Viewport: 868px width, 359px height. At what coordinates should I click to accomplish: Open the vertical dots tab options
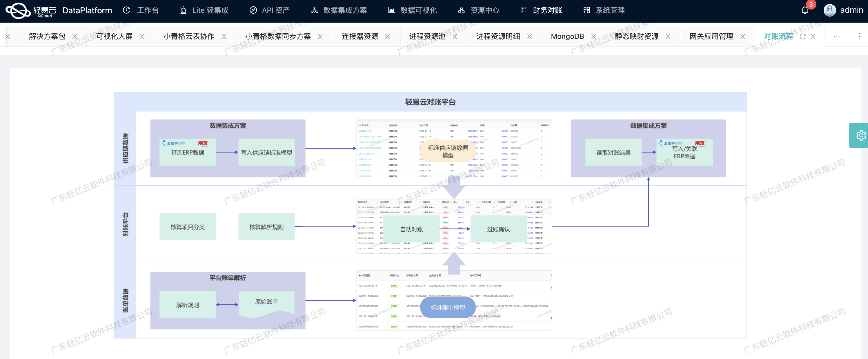(859, 36)
